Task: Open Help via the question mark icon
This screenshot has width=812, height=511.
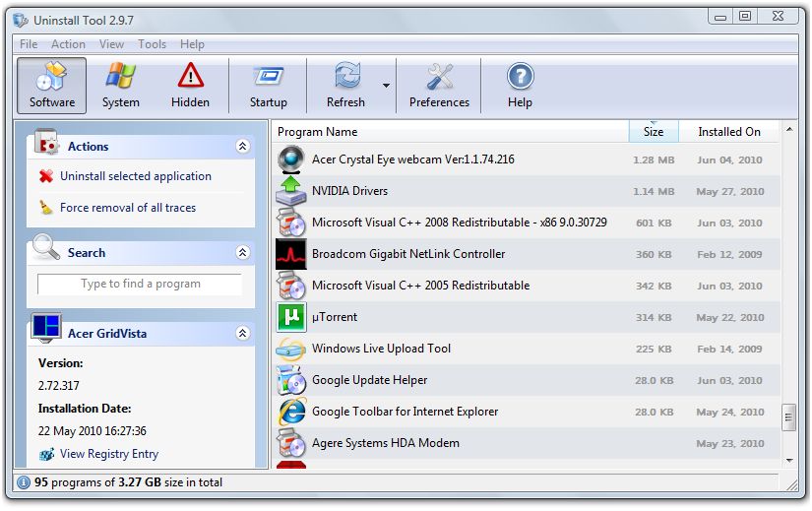Action: pyautogui.click(x=520, y=86)
